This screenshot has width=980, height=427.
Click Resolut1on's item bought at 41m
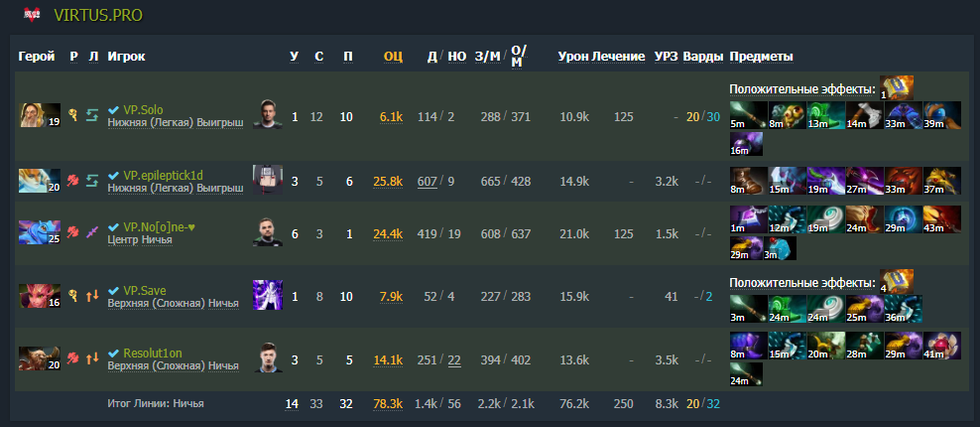pos(940,346)
